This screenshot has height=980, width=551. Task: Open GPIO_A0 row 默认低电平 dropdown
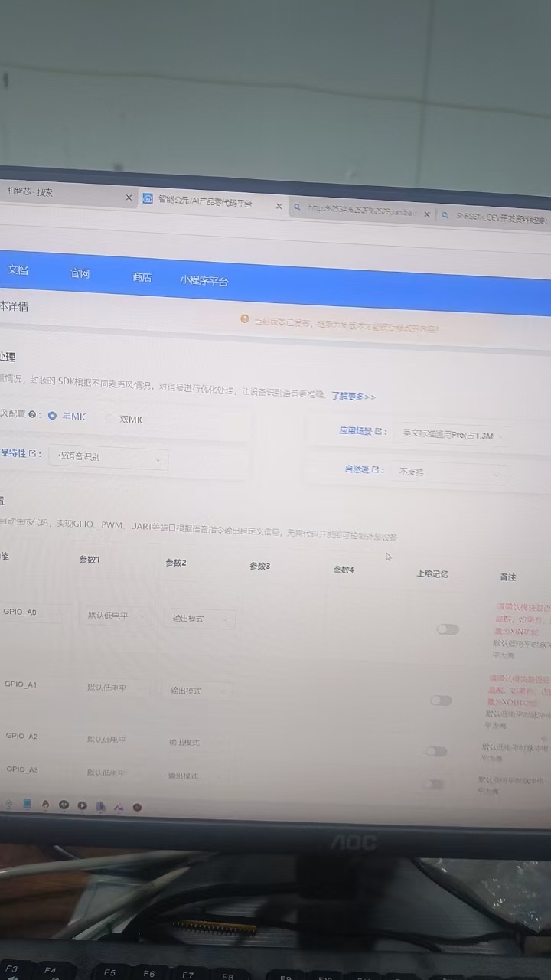(114, 616)
